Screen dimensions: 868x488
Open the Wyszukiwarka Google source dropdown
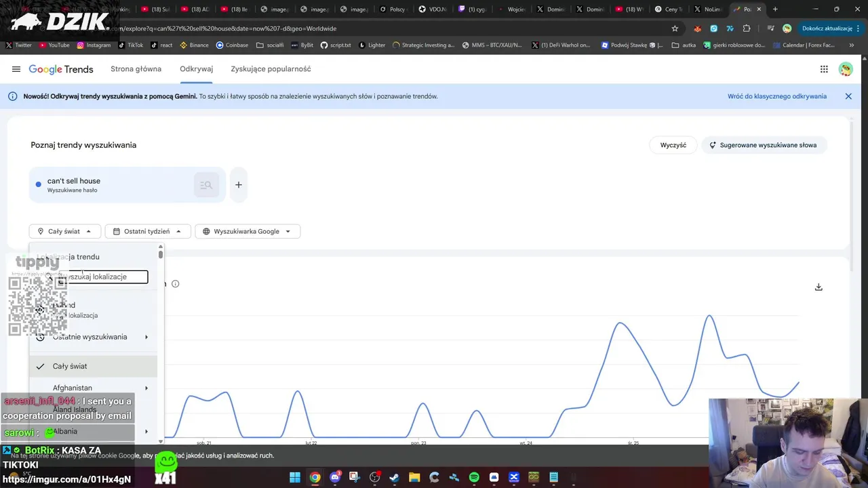pos(247,231)
